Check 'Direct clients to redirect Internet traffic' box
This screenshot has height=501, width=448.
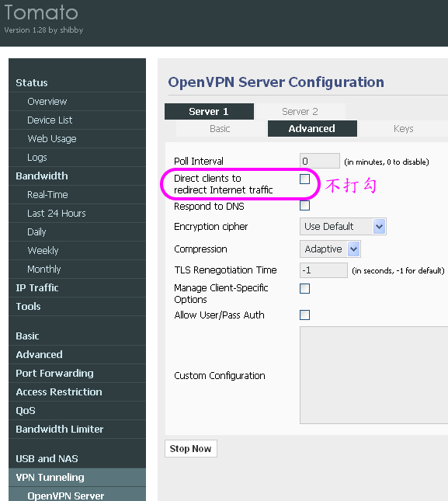304,179
